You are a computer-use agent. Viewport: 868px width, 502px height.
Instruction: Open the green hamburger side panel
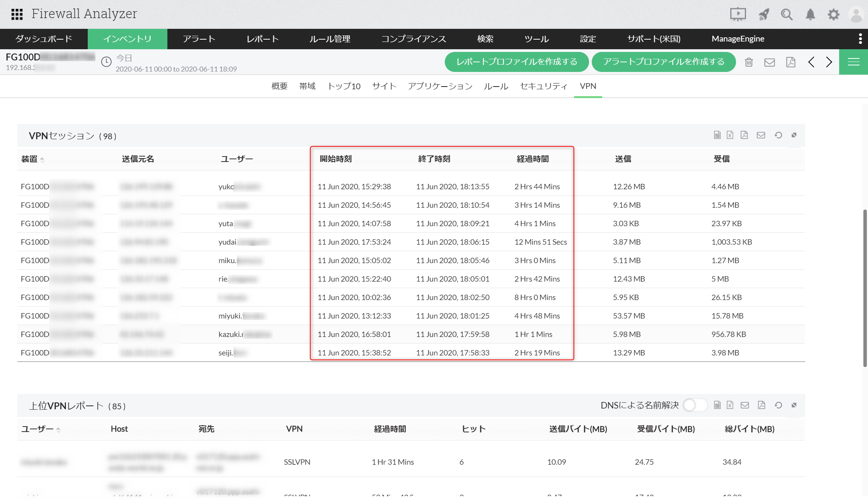[x=853, y=62]
